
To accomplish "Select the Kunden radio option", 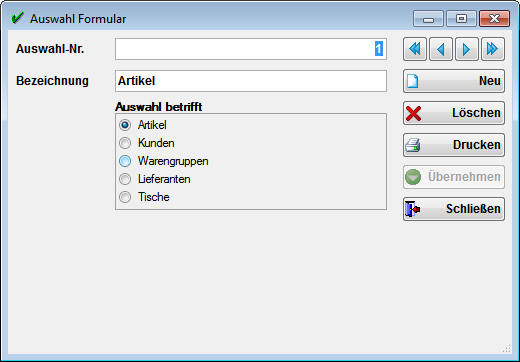I will (x=125, y=143).
